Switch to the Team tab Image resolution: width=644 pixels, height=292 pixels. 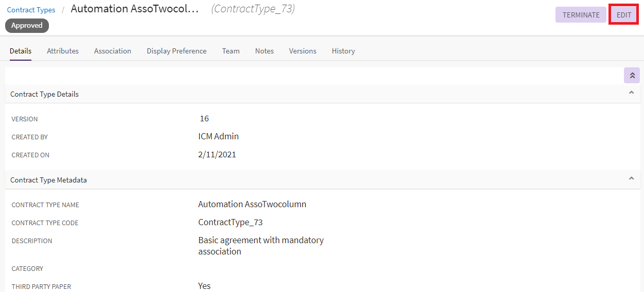point(231,51)
